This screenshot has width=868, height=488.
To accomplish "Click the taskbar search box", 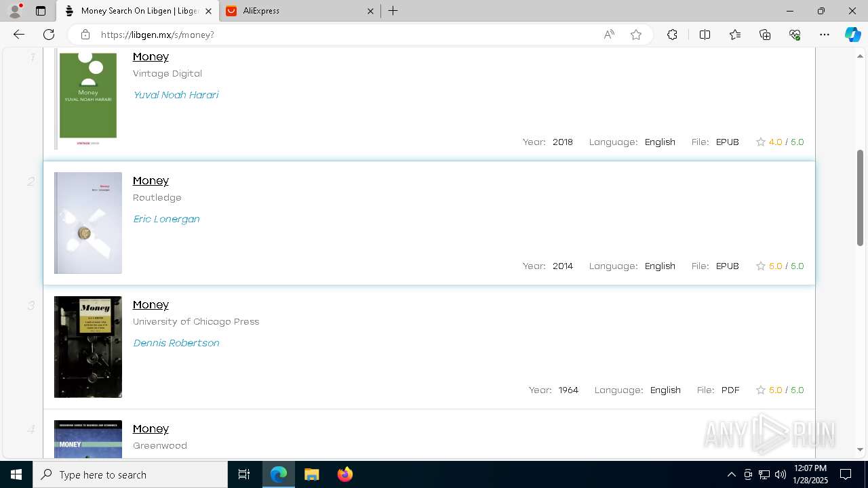I will pos(130,474).
